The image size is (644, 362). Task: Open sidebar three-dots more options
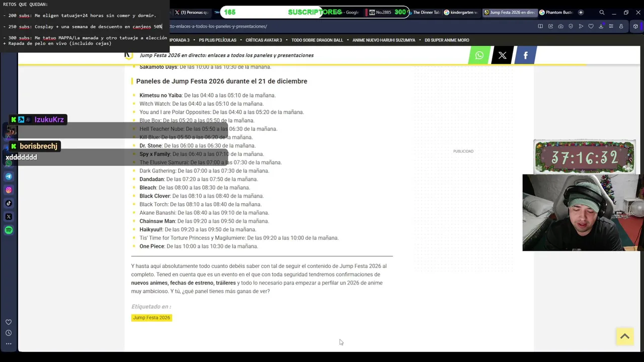point(9,344)
